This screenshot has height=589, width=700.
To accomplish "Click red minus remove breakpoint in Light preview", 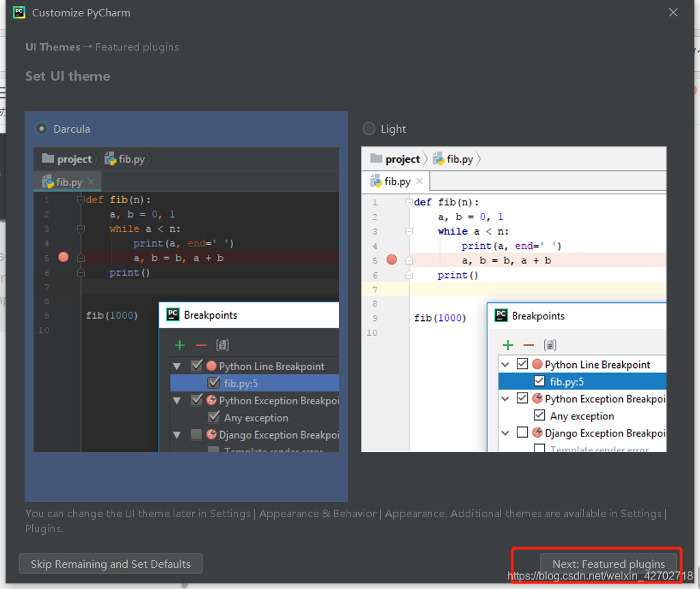I will click(528, 345).
